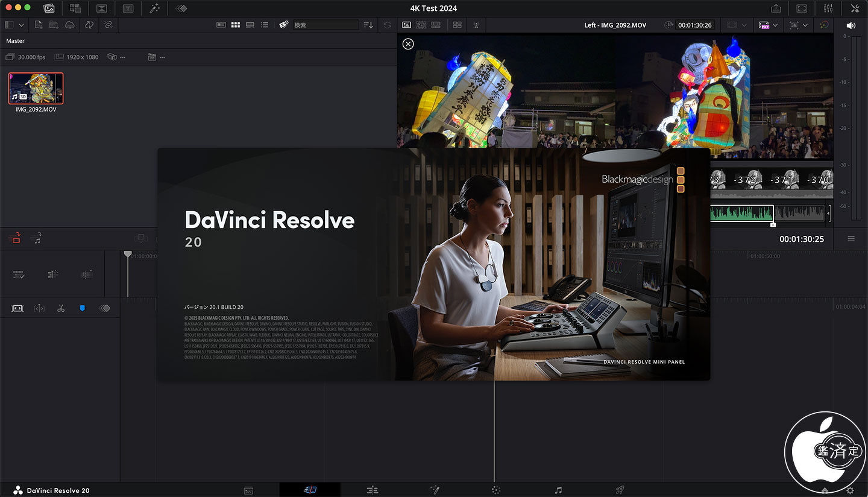Toggle bypass color grades icon
Viewport: 868px width, 497px height.
coord(824,25)
